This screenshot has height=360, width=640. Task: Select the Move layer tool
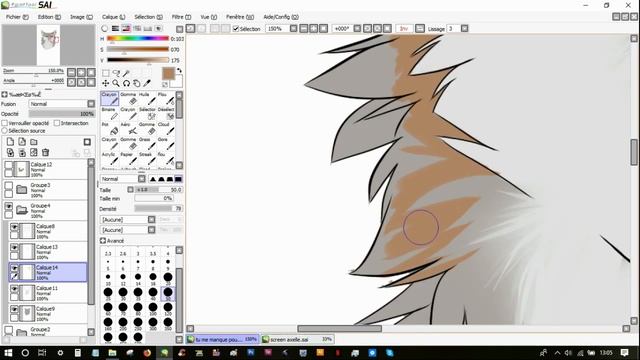click(106, 83)
